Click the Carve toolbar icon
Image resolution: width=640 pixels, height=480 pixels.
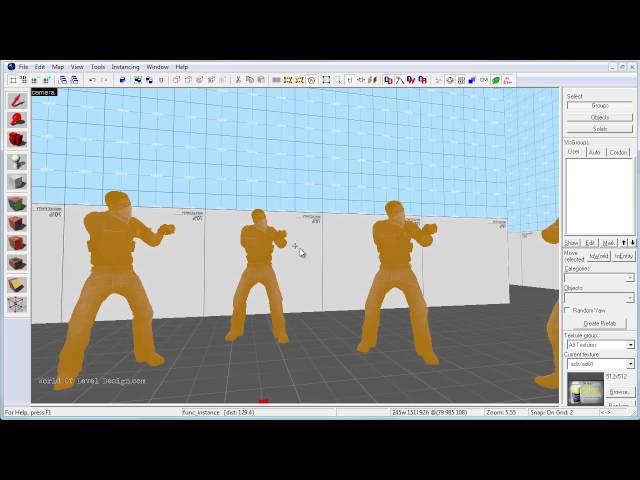tap(122, 80)
